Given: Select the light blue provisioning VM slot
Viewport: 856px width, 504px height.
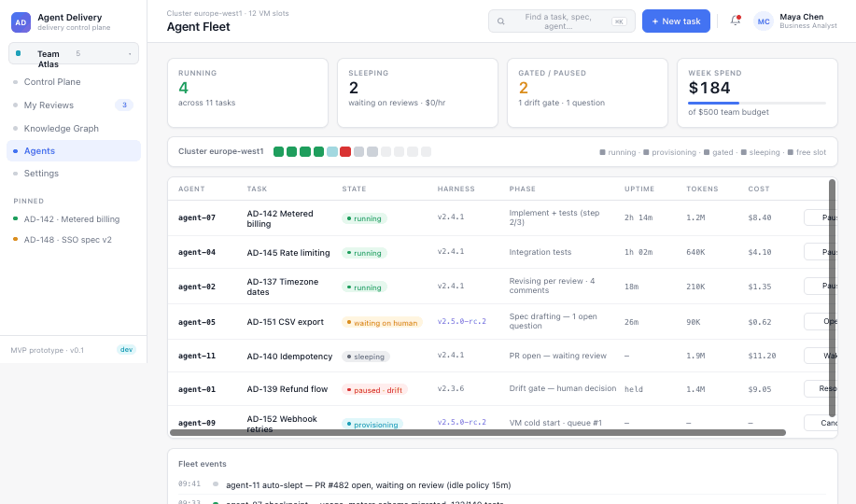Looking at the screenshot, I should tap(332, 152).
